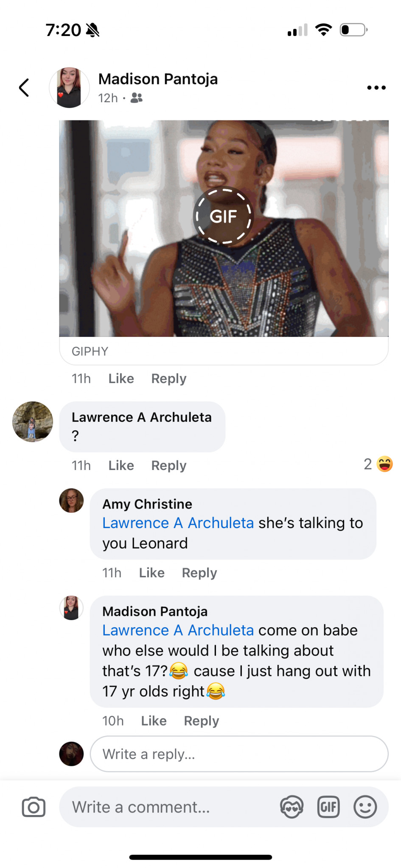Open the three-dot post options menu
This screenshot has width=401, height=868.
tap(376, 88)
